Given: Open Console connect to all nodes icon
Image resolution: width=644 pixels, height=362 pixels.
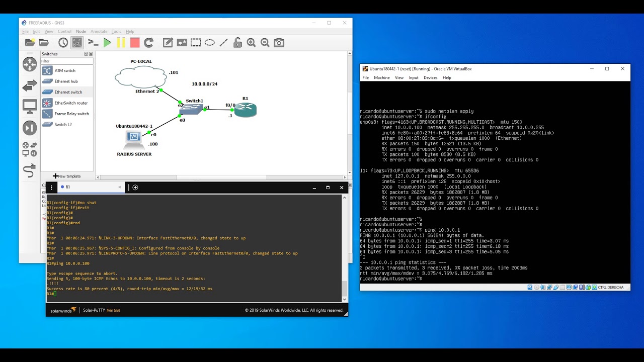Looking at the screenshot, I should 93,43.
